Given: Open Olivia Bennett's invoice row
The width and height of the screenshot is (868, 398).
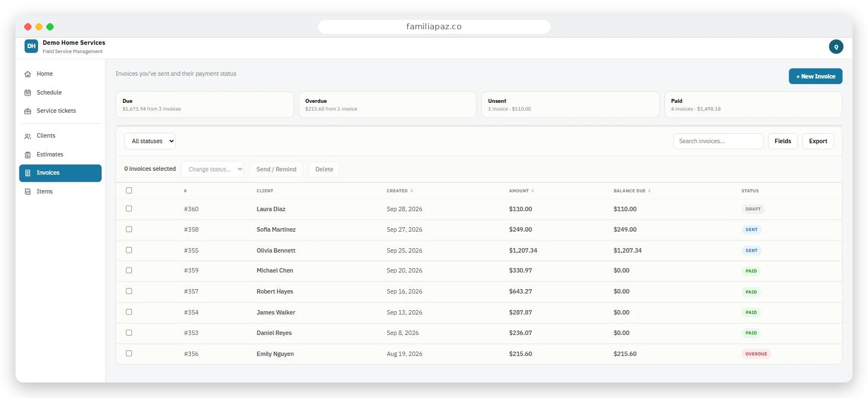Looking at the screenshot, I should coord(479,250).
